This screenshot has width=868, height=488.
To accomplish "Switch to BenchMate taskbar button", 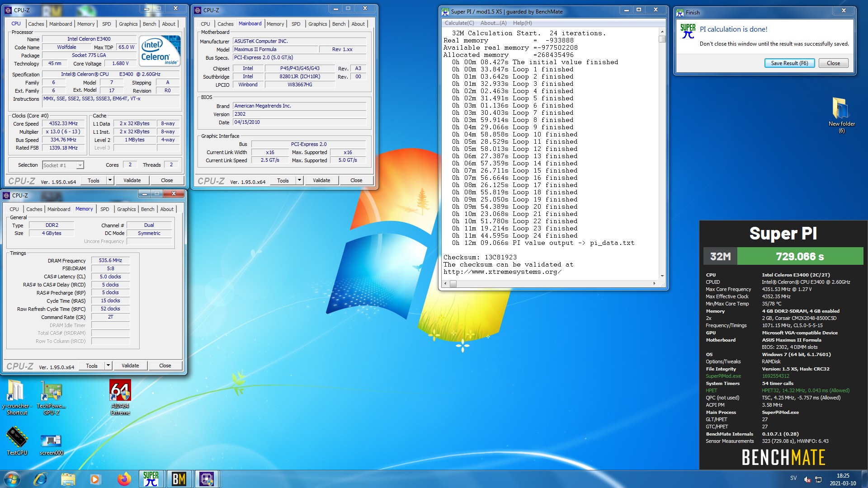I will (x=179, y=479).
